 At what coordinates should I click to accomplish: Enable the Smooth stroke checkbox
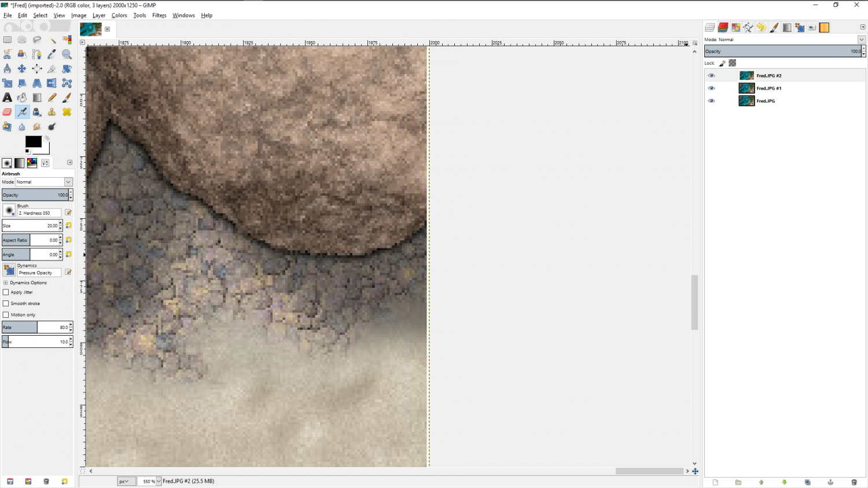6,303
